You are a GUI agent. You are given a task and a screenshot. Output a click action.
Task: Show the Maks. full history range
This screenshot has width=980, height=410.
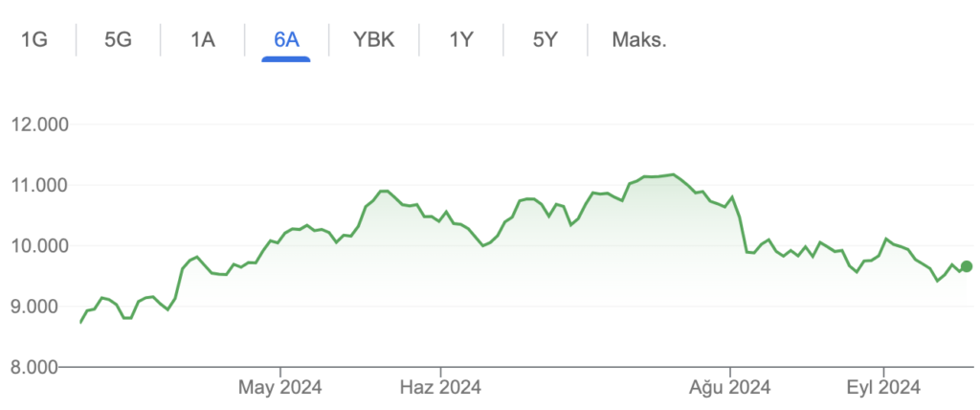639,40
